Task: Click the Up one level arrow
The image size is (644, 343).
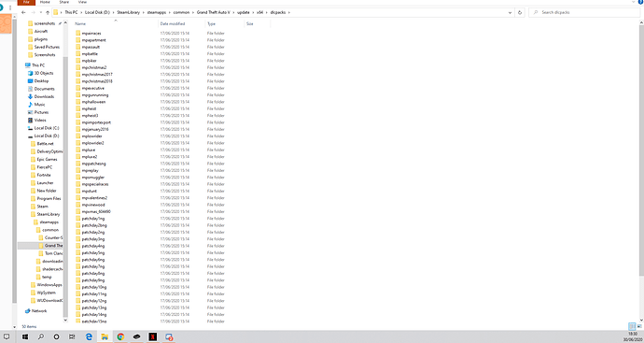Action: (48, 12)
